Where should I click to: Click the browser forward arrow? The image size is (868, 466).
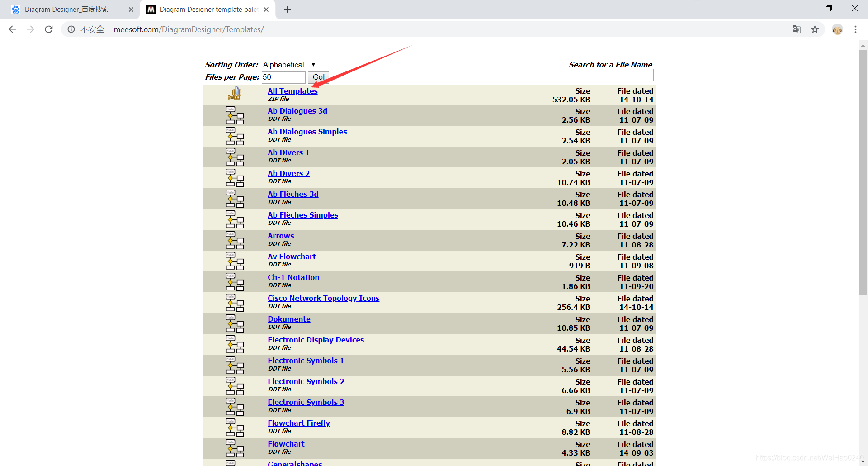tap(30, 29)
